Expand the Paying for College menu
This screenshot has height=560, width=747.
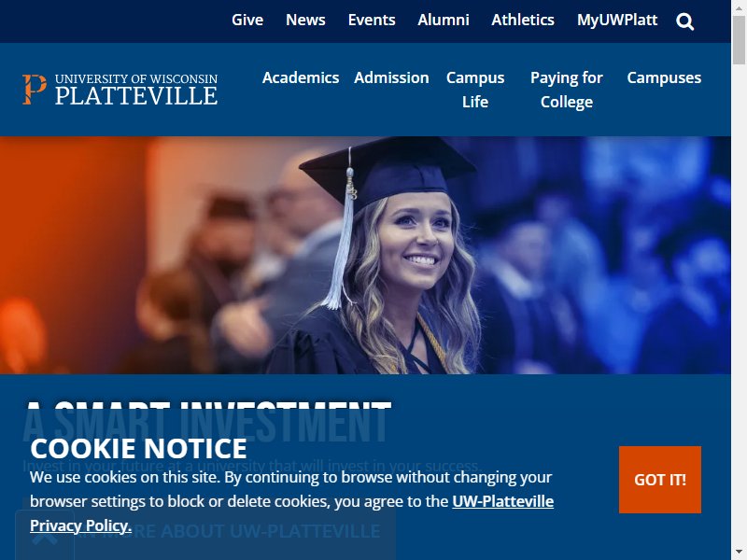tap(567, 90)
